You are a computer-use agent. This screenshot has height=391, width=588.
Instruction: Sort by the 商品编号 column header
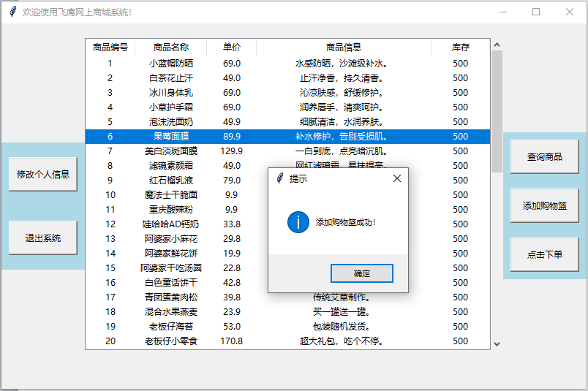[110, 48]
